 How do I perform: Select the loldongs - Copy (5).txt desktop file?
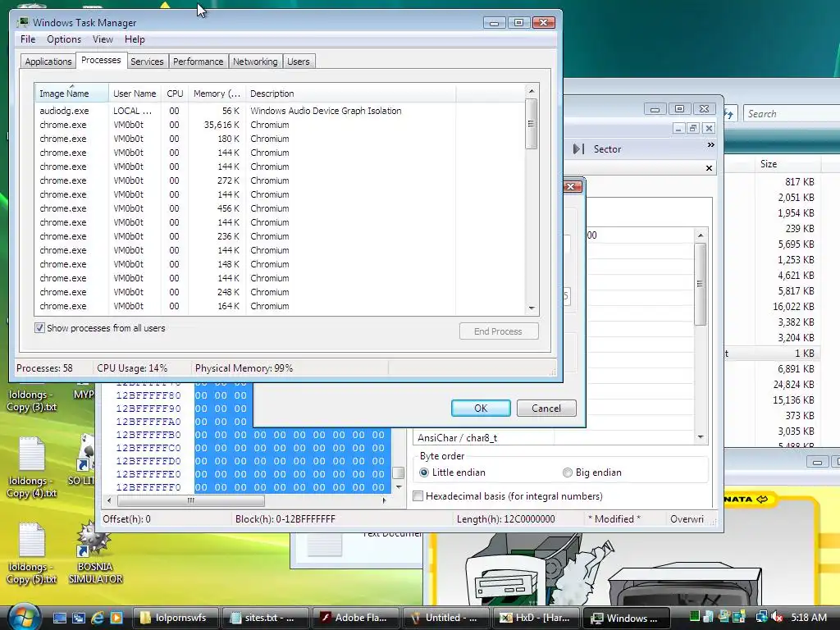[32, 554]
